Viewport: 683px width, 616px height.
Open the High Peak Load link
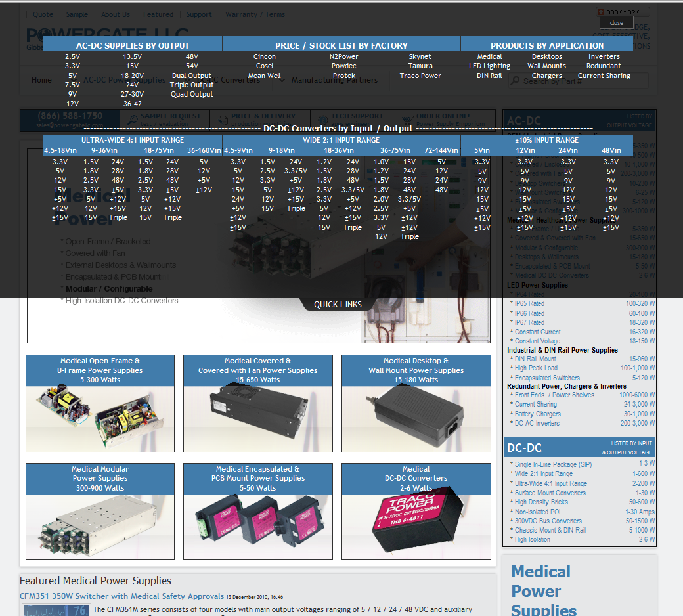(x=536, y=368)
